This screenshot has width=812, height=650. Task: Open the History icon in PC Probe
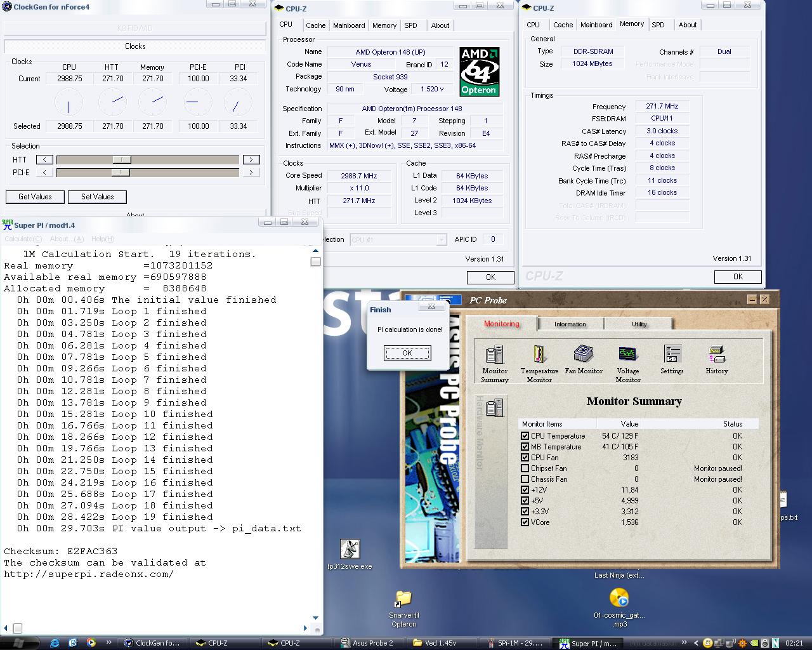(x=717, y=359)
